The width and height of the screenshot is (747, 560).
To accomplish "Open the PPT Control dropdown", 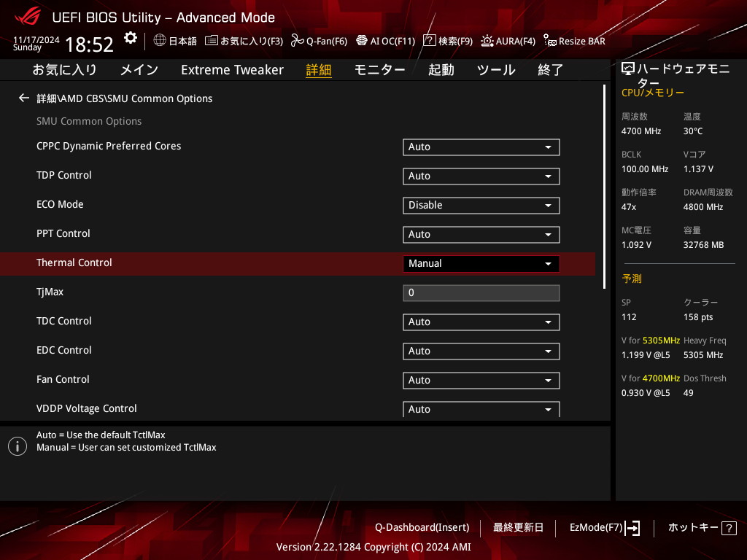I will (481, 234).
